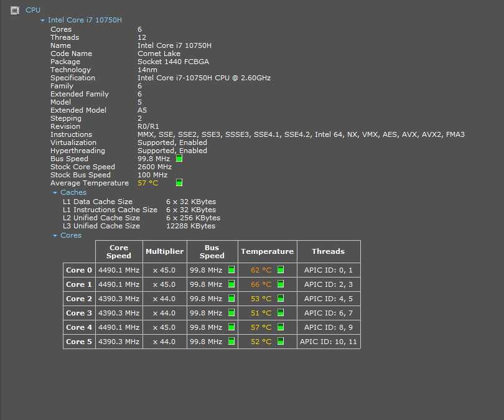
Task: Click the Intel Core i7 10750H heading link
Action: pyautogui.click(x=85, y=20)
